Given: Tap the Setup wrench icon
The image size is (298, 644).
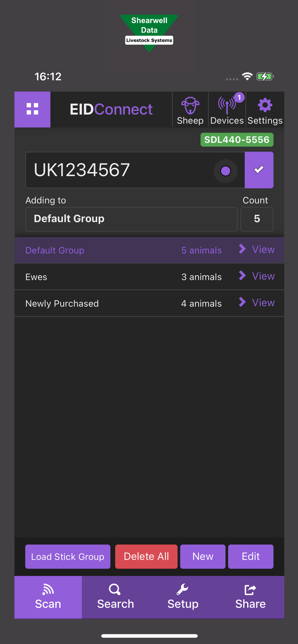Looking at the screenshot, I should (x=183, y=589).
